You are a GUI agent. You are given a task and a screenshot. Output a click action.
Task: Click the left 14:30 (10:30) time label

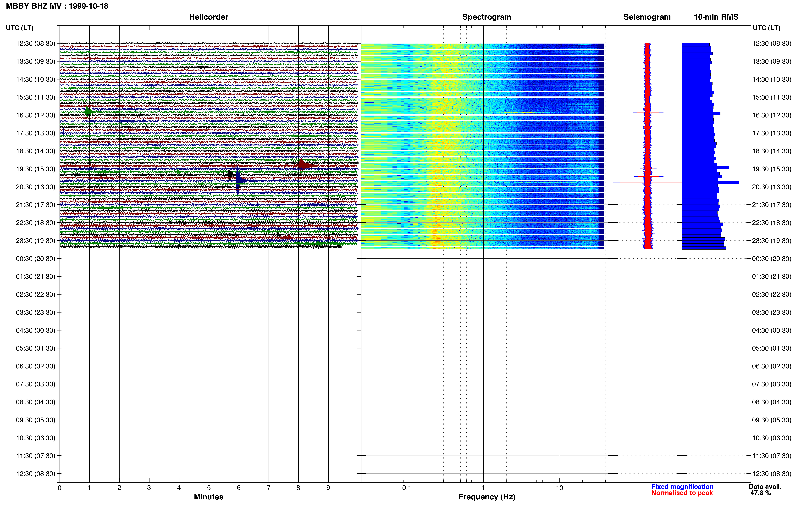36,79
